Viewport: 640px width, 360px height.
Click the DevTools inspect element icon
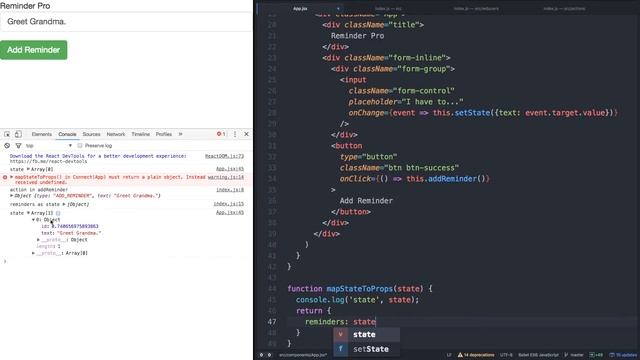click(7, 134)
